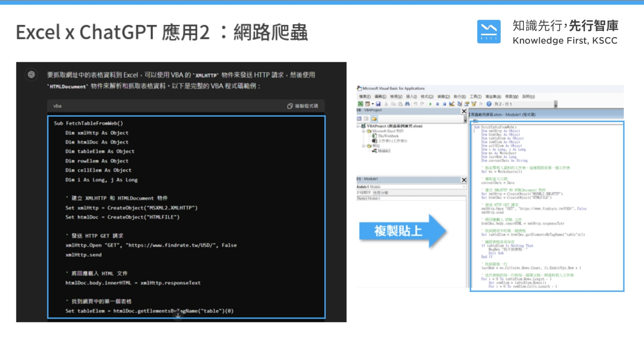Click the Save icon in VBA toolbar
Viewport: 644px width, 363px height.
coord(378,104)
